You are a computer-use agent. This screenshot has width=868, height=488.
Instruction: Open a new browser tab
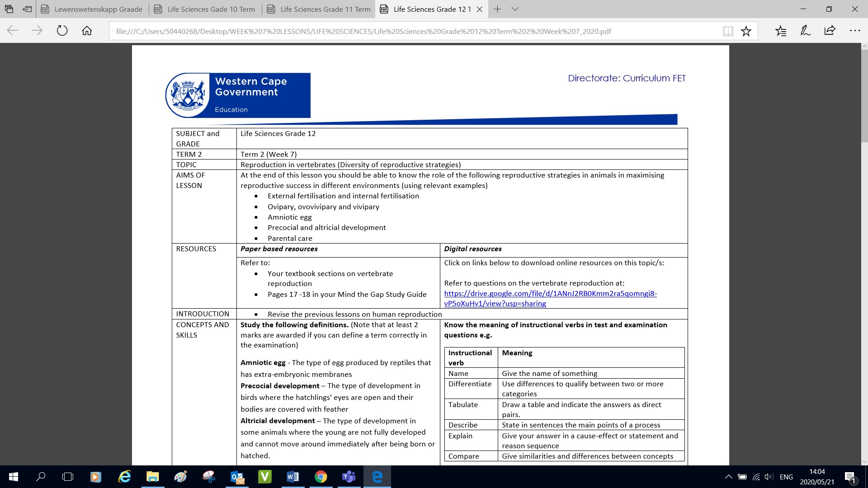pos(497,9)
